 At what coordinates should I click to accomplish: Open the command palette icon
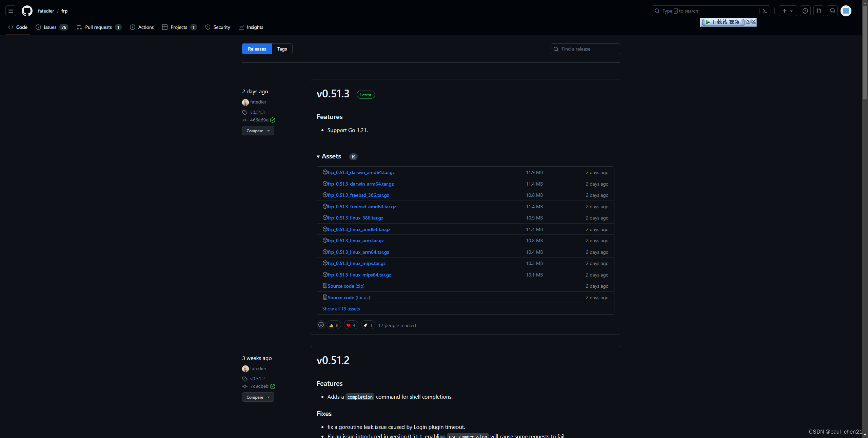tap(765, 11)
